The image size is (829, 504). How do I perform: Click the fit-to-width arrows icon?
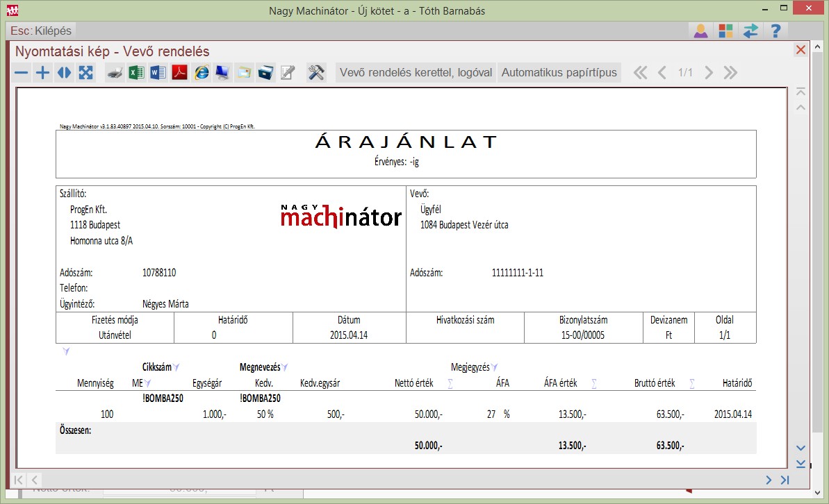[x=64, y=73]
